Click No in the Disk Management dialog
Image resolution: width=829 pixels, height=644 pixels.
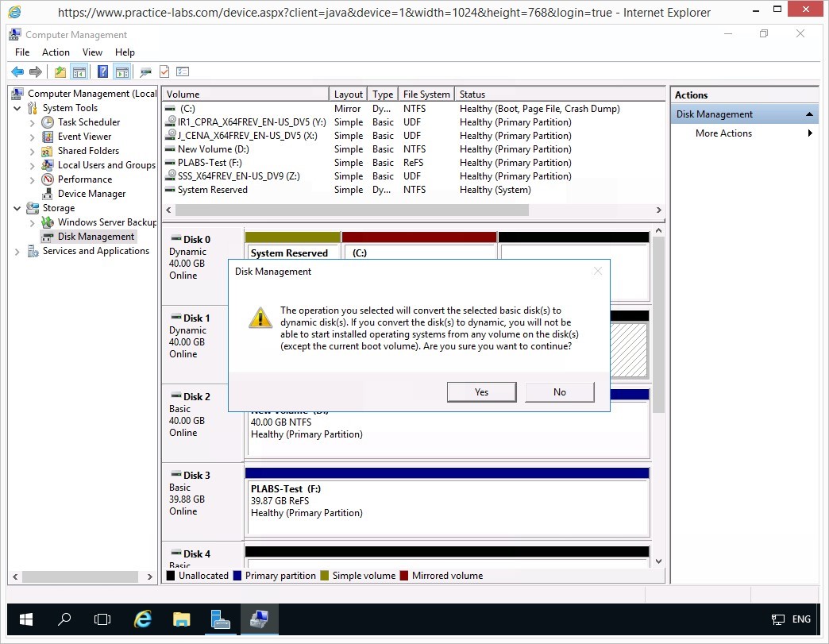point(559,392)
